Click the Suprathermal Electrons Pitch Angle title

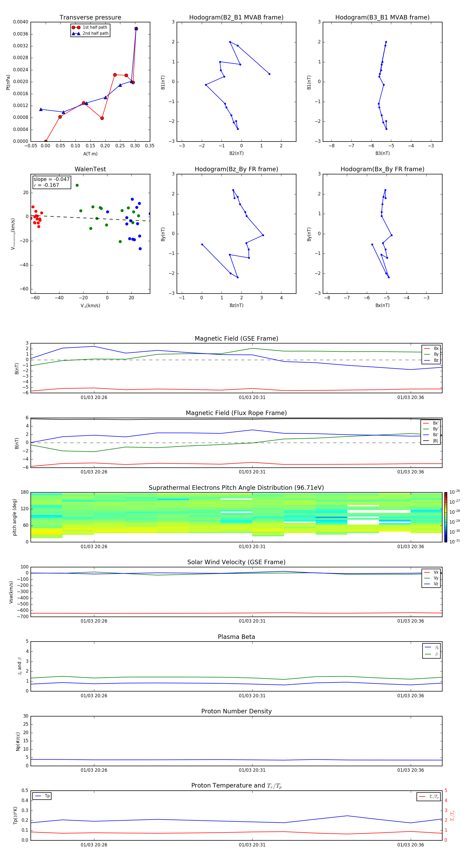pos(236,488)
